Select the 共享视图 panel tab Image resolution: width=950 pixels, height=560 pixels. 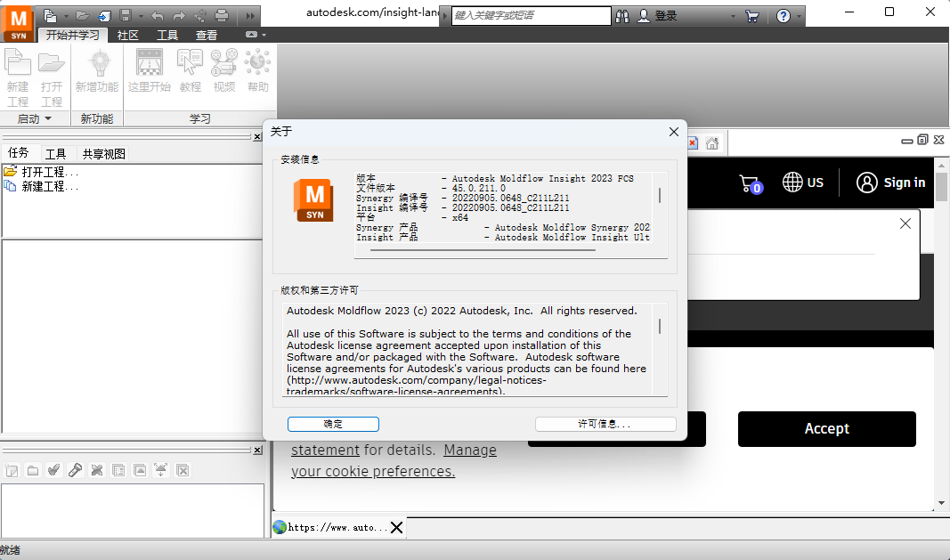point(103,154)
